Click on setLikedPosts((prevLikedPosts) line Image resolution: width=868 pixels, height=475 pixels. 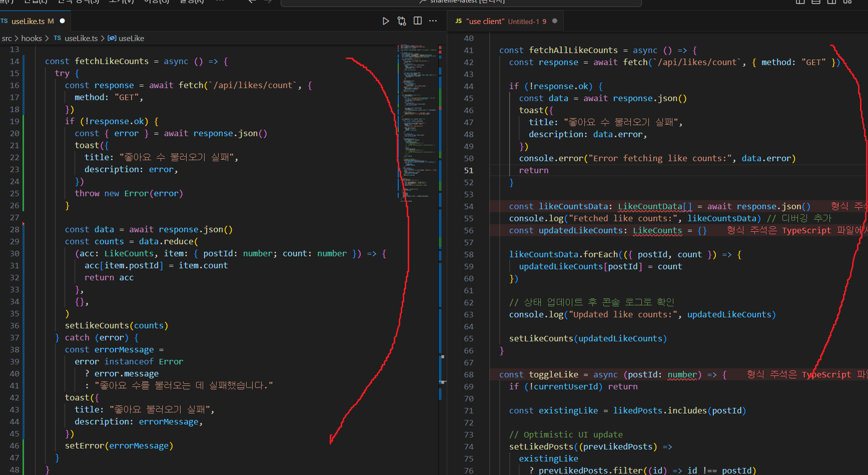click(x=590, y=446)
